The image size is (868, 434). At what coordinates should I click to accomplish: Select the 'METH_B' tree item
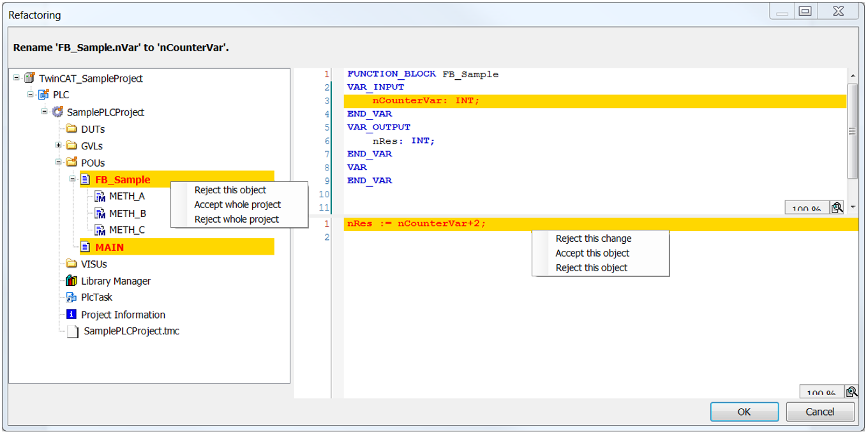coord(128,213)
